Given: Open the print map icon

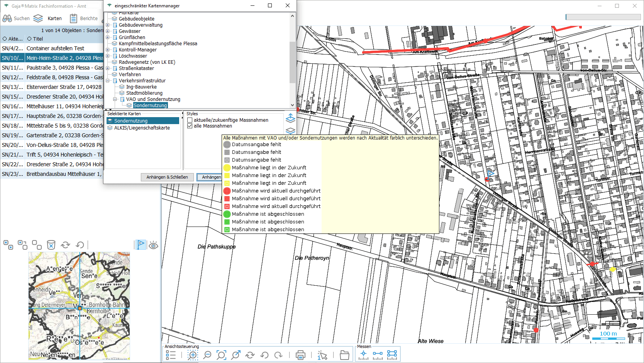Looking at the screenshot, I should tap(300, 355).
